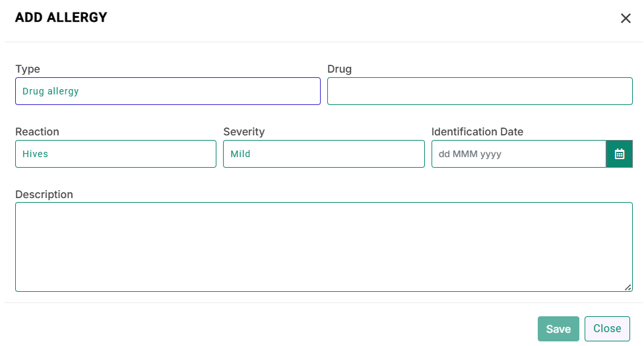Click the Drug field label
644x346 pixels.
pos(339,69)
